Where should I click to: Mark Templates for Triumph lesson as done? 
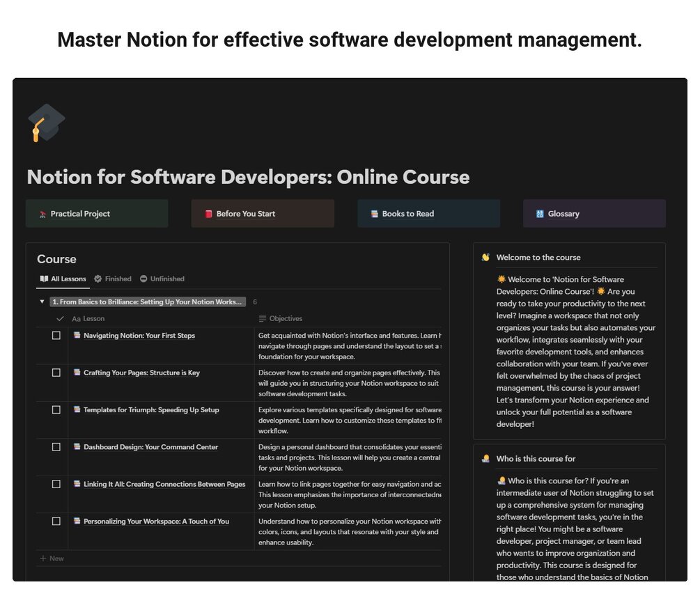click(x=56, y=409)
